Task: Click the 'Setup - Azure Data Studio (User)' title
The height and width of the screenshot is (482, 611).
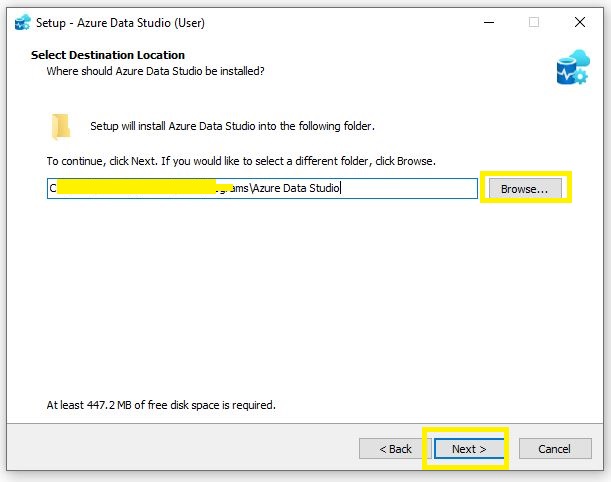Action: [x=120, y=23]
